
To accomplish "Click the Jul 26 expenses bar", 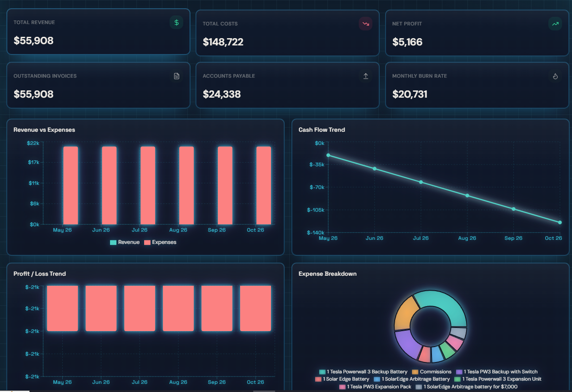I will [148, 185].
